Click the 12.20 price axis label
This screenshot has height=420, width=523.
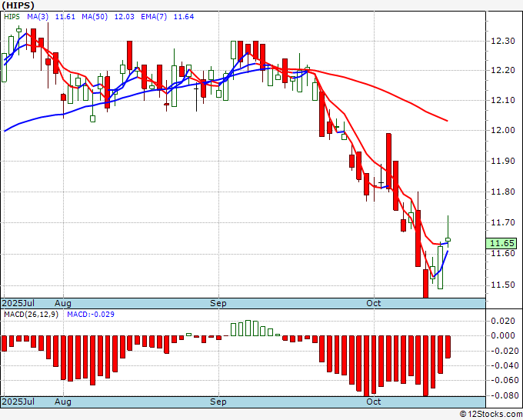click(503, 71)
